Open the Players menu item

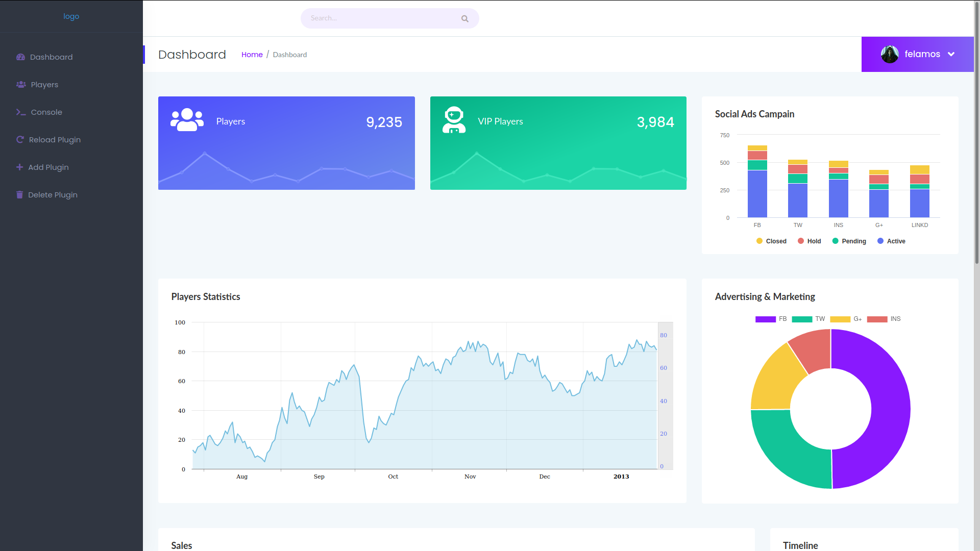44,85
